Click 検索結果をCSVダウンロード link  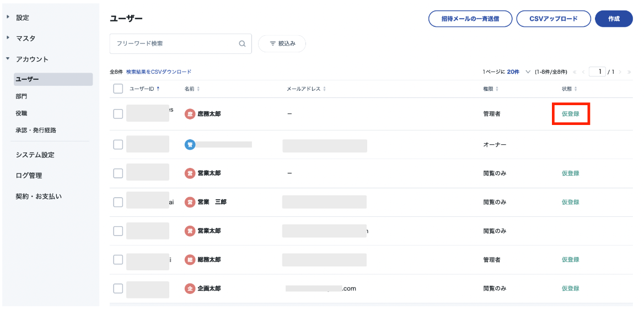[x=159, y=72]
